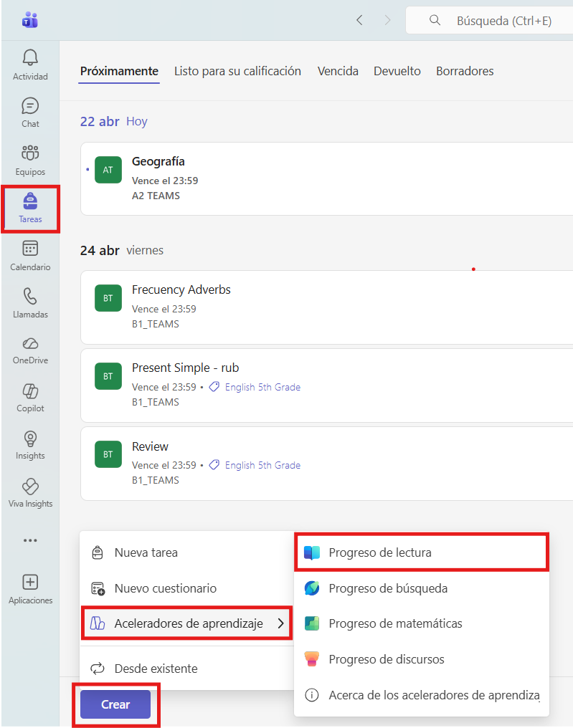Click the Progreso de búsqueda globe icon

coord(312,588)
